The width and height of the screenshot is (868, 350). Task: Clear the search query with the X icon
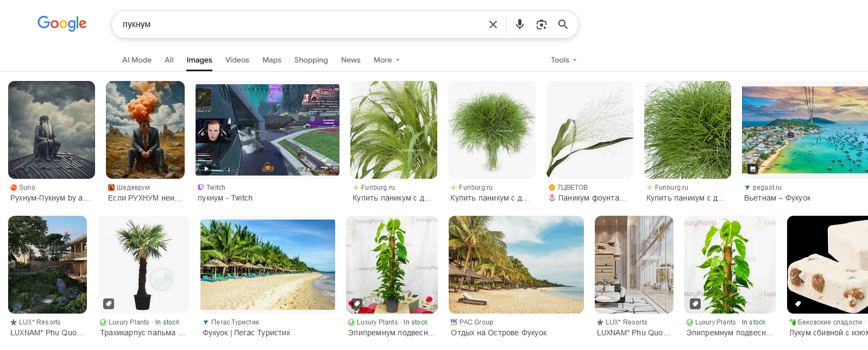(x=493, y=24)
